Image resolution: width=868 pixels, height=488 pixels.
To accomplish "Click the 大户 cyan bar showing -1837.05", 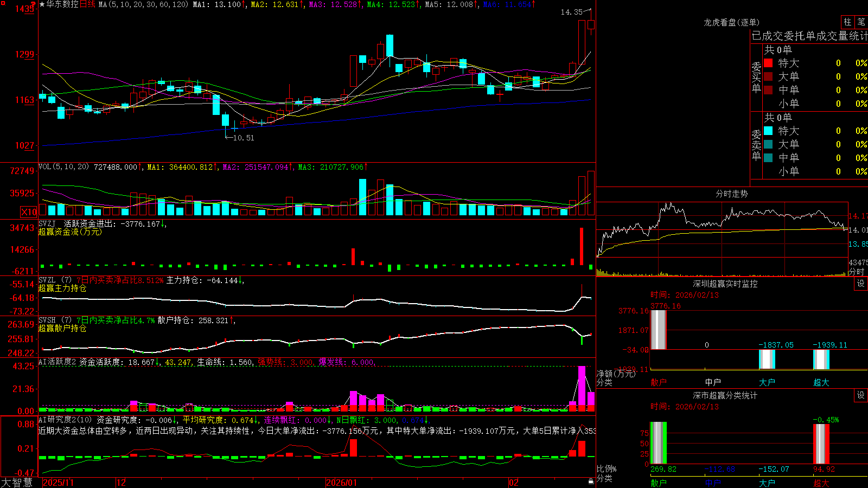I will point(767,359).
